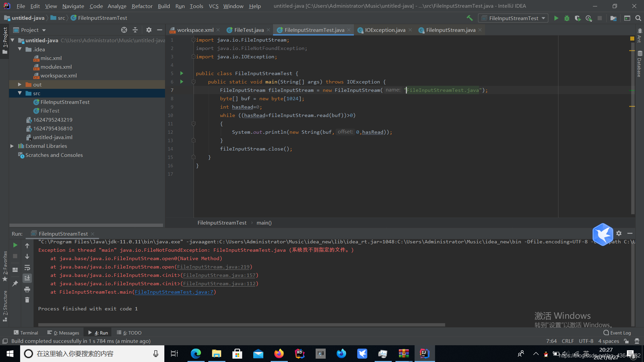The height and width of the screenshot is (362, 644).
Task: Click the Scroll to end output icon
Action: coord(27,281)
